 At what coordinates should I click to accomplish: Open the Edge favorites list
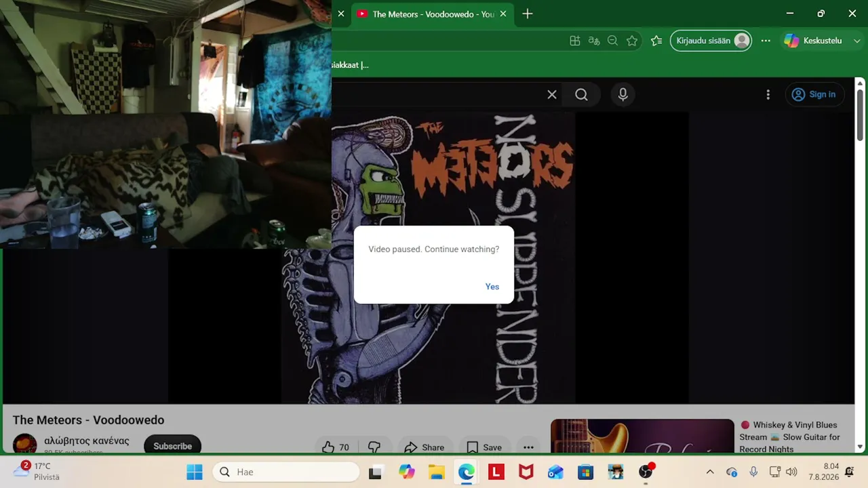tap(656, 41)
